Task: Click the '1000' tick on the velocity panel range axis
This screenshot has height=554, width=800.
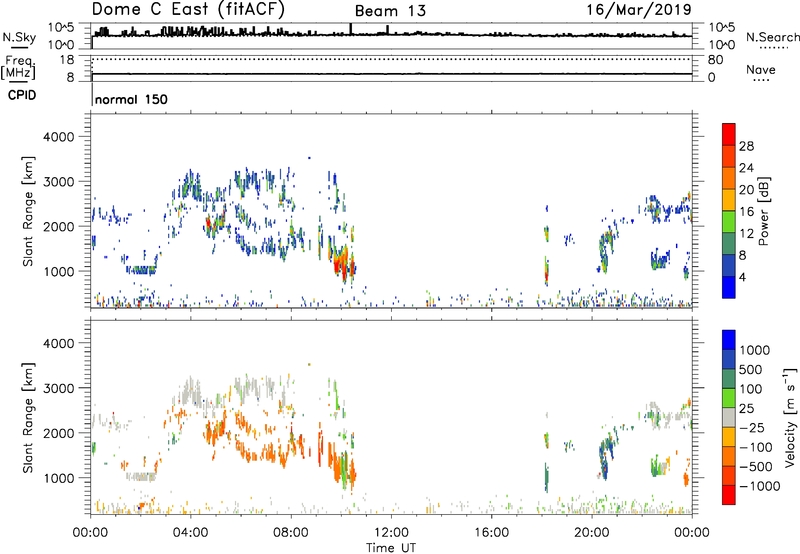Action: coord(58,478)
